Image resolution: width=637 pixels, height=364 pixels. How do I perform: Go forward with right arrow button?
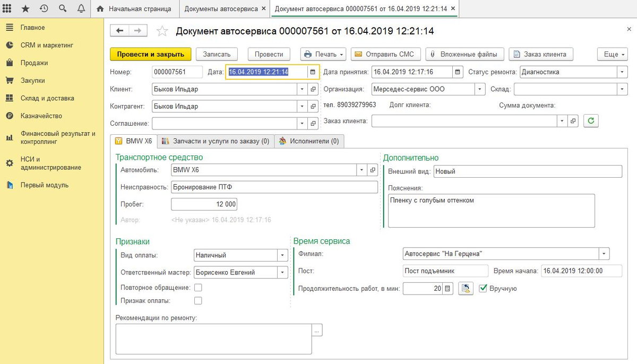click(137, 31)
